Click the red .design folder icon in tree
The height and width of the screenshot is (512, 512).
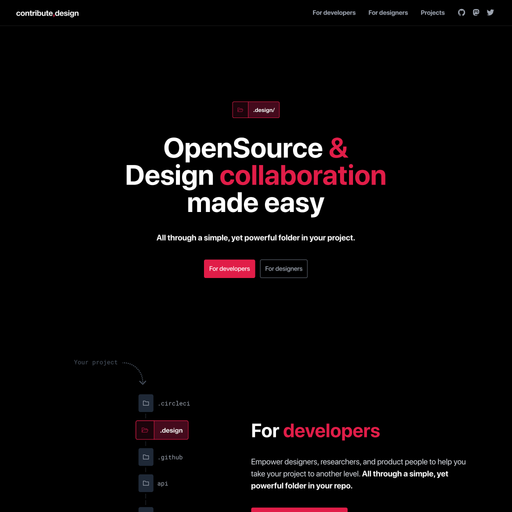(145, 430)
